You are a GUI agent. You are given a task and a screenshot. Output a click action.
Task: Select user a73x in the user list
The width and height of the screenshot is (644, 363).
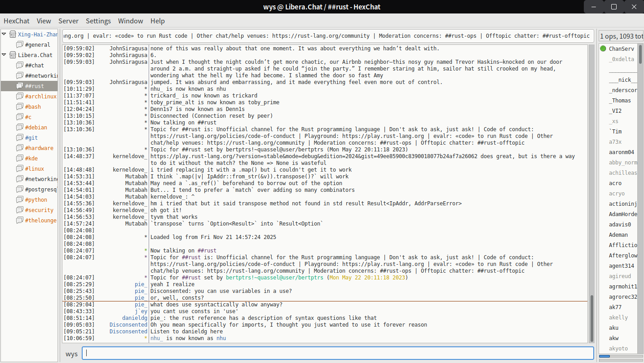point(615,142)
